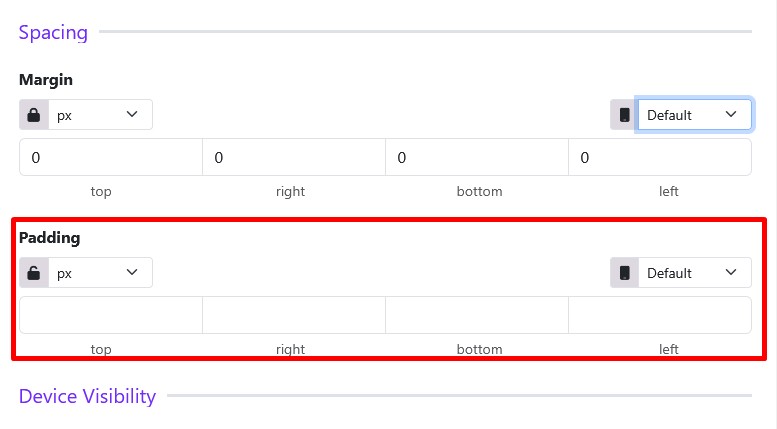Focus the empty Padding top field

(111, 315)
